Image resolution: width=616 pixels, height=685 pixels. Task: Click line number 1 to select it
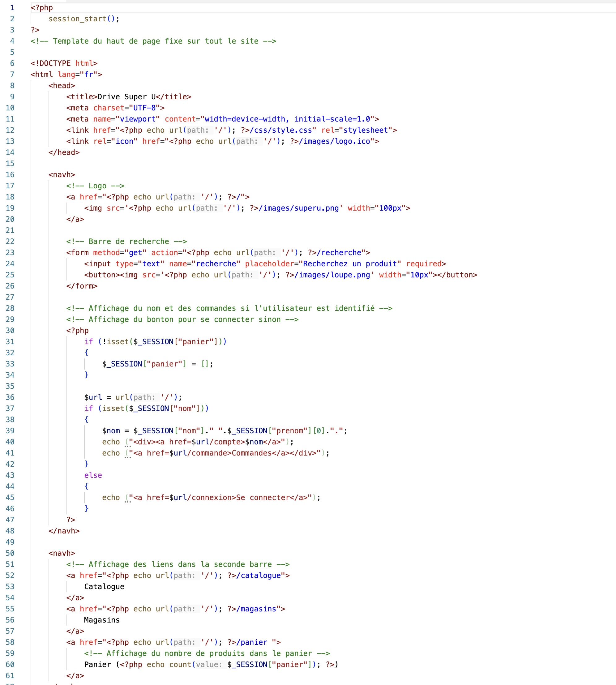point(12,7)
